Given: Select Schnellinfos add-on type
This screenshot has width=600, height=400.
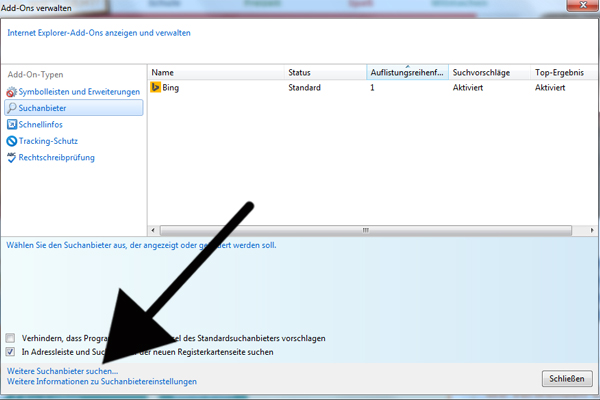Looking at the screenshot, I should click(42, 124).
